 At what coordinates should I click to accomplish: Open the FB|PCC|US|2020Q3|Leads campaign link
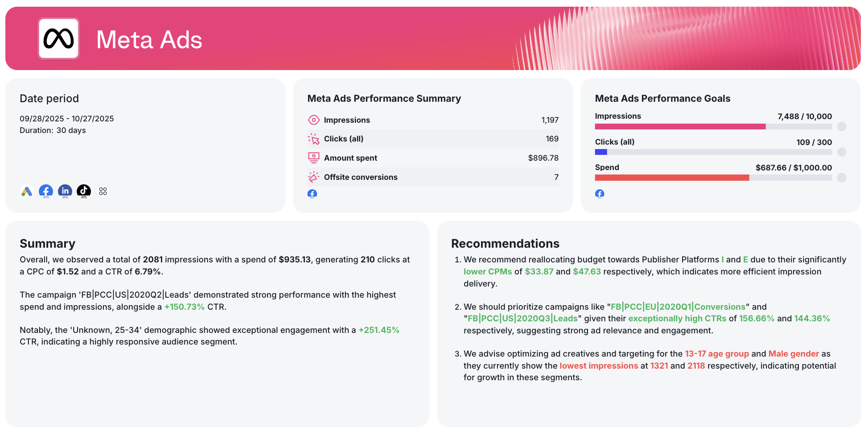tap(522, 319)
